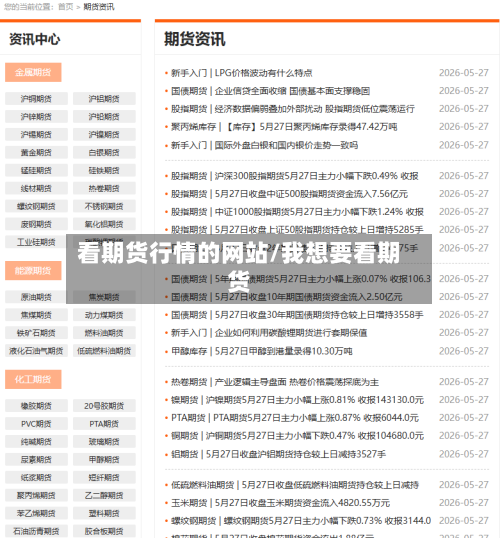This screenshot has width=500, height=538.
Task: Open the 石油沥青期货 link
Action: coord(36,531)
